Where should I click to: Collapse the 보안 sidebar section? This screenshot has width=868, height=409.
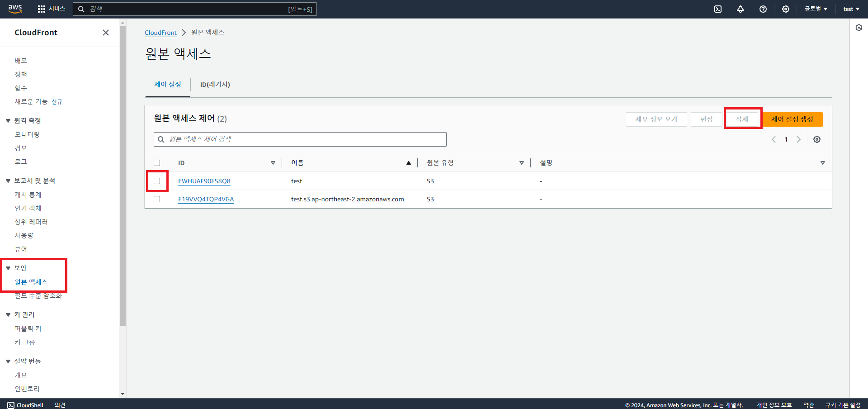point(8,268)
